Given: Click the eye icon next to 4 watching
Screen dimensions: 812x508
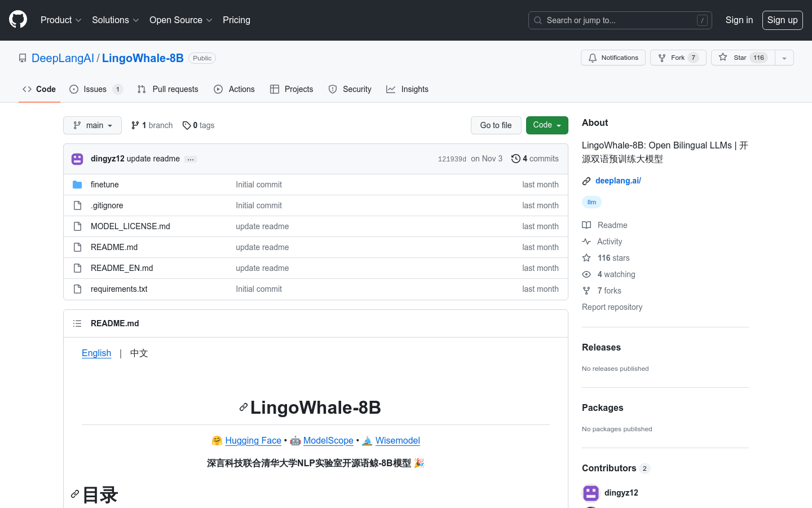Looking at the screenshot, I should (586, 274).
